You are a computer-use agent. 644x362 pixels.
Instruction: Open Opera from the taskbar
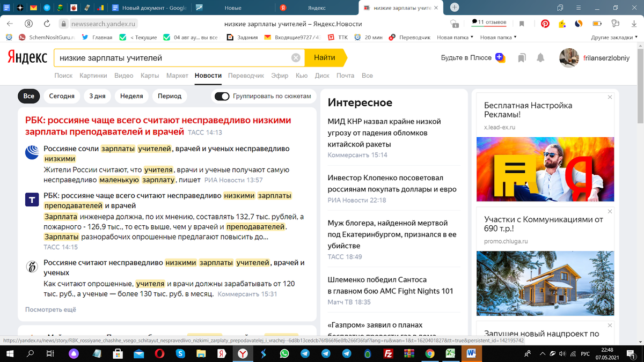coord(159,353)
